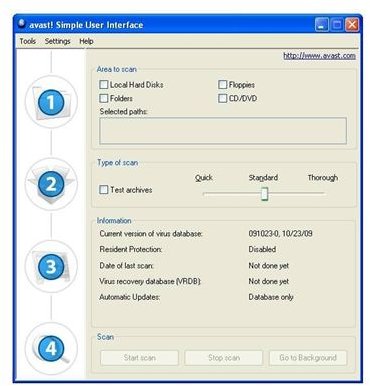Click the avast! title bar app icon

[x=22, y=24]
